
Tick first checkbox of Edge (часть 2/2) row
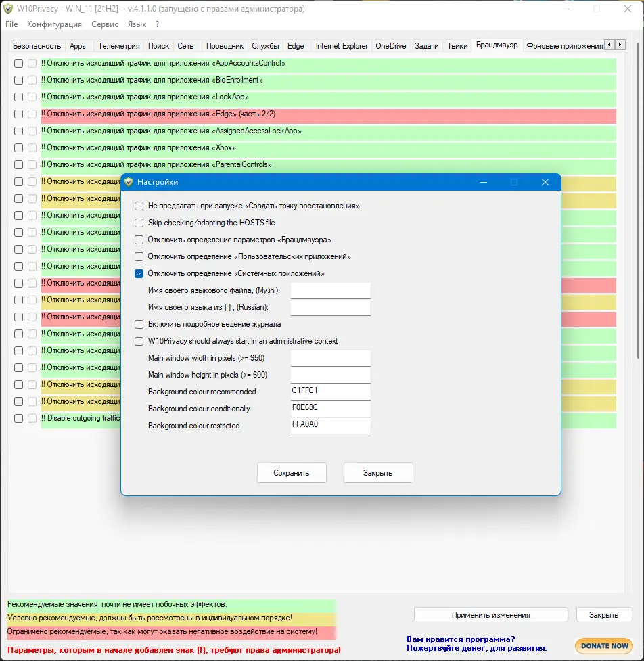[18, 114]
